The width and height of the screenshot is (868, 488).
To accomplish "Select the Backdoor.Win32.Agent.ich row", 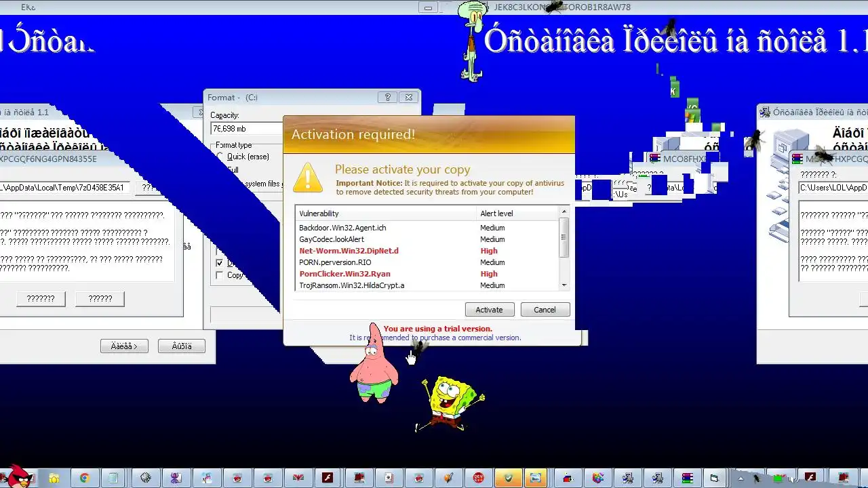I will (427, 228).
